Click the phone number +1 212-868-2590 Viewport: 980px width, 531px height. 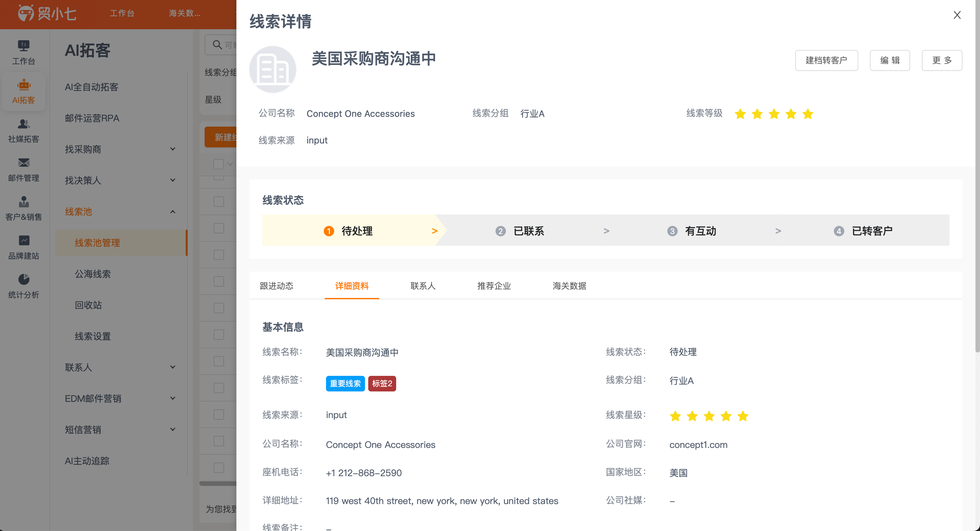click(364, 473)
